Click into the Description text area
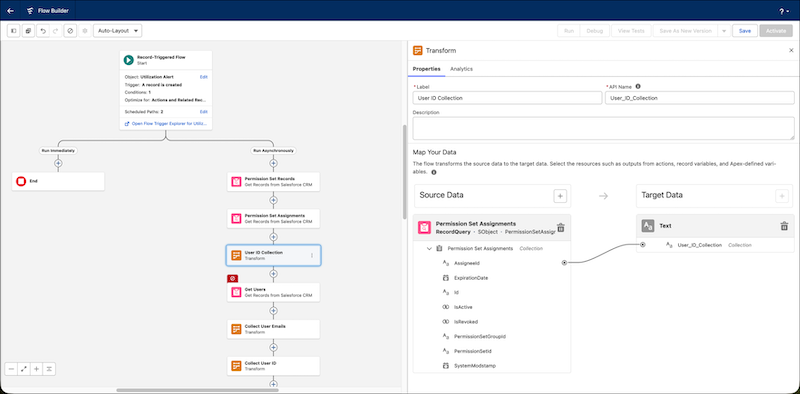The image size is (800, 394). click(604, 128)
